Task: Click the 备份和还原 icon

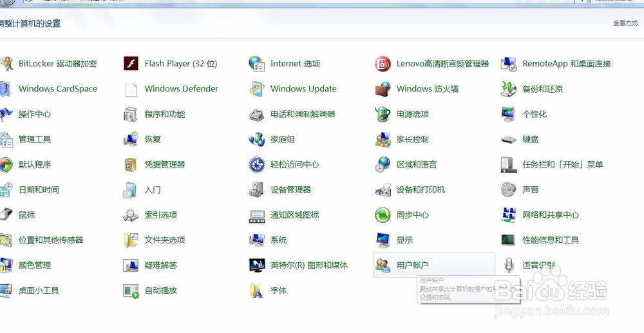Action: tap(509, 89)
